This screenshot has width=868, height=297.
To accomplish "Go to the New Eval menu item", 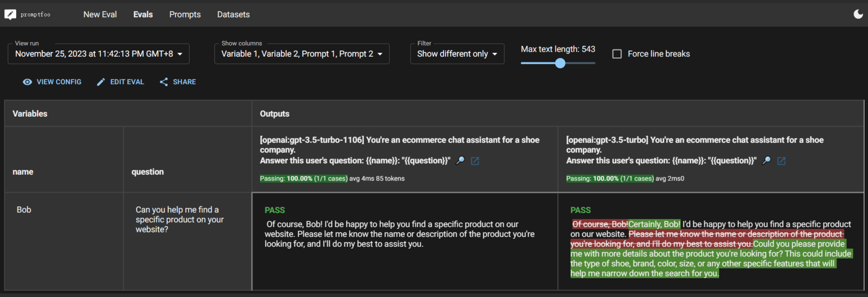I will coord(100,15).
